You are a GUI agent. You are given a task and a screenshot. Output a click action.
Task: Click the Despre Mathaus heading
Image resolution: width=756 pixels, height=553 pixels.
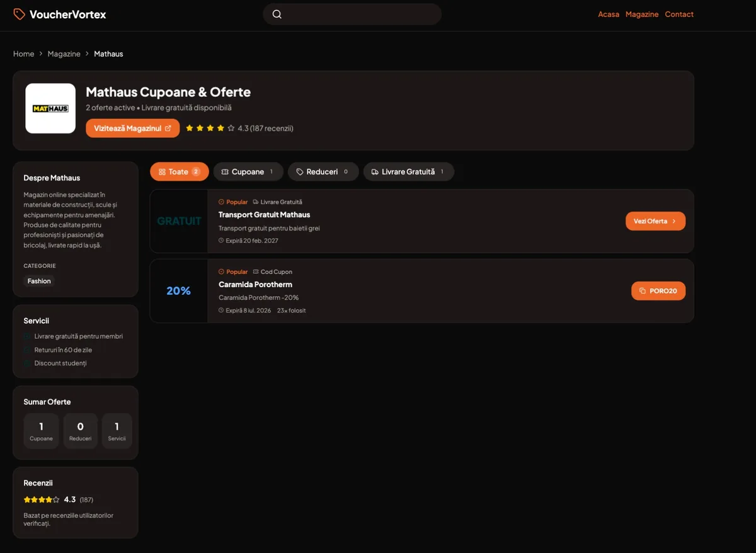(x=52, y=178)
